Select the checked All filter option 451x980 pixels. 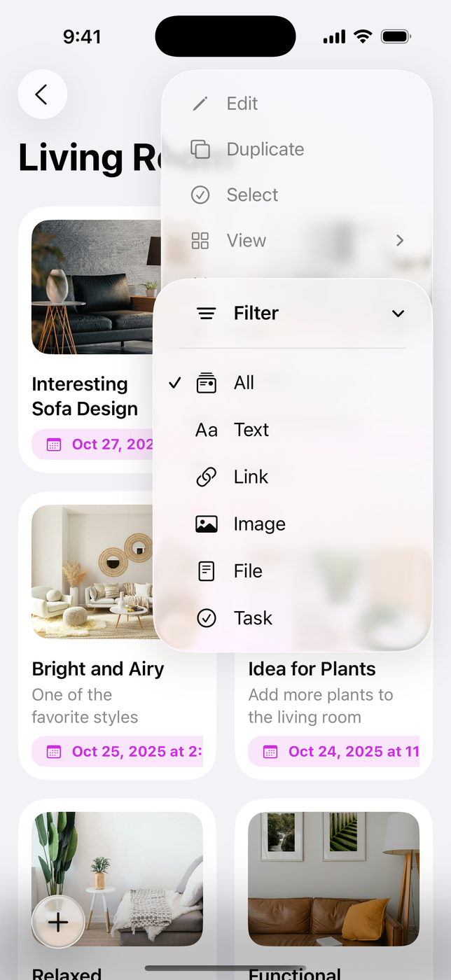coord(244,383)
